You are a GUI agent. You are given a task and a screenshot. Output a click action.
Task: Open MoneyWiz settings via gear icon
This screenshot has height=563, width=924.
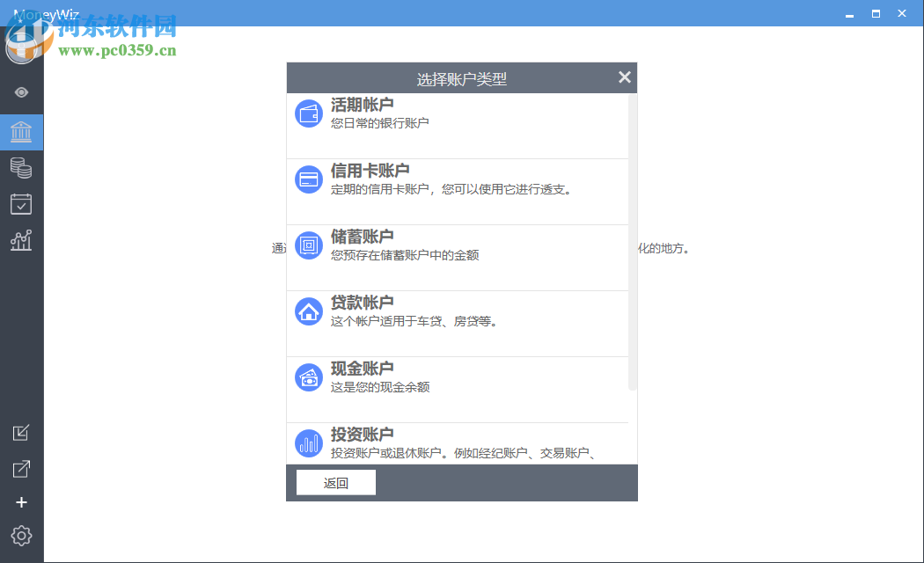click(21, 536)
